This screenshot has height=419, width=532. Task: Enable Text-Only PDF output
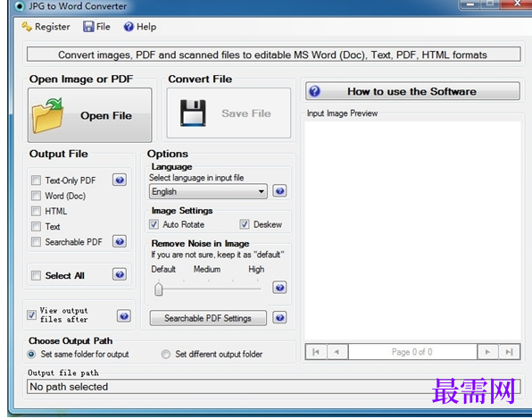click(x=36, y=180)
